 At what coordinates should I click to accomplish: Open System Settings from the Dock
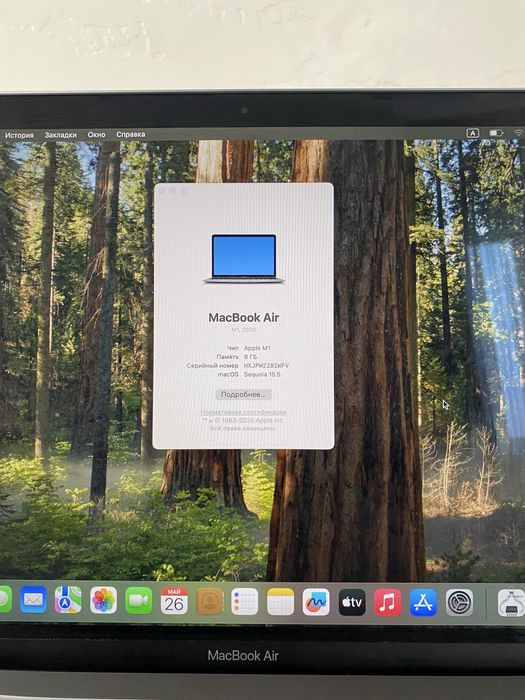point(459,603)
